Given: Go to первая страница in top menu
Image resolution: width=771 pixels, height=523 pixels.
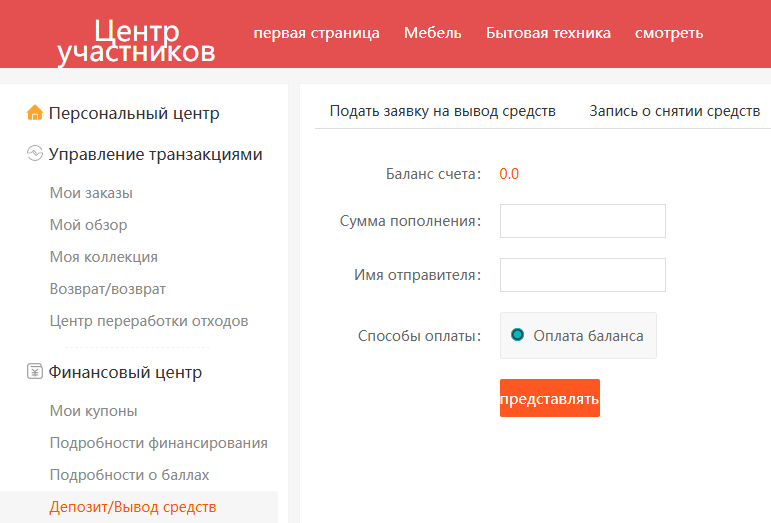Looking at the screenshot, I should click(x=316, y=33).
